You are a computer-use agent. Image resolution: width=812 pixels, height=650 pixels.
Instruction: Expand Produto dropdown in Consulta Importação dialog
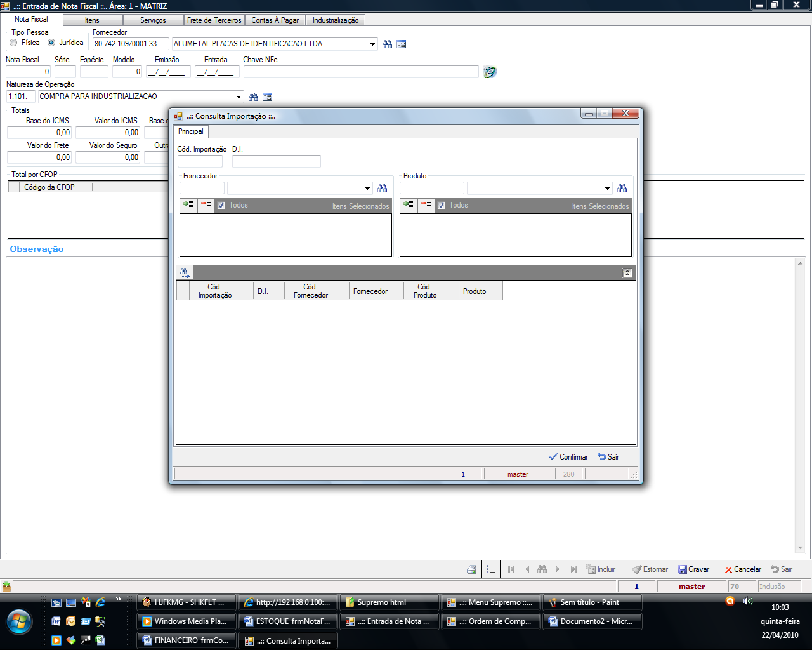click(x=607, y=189)
